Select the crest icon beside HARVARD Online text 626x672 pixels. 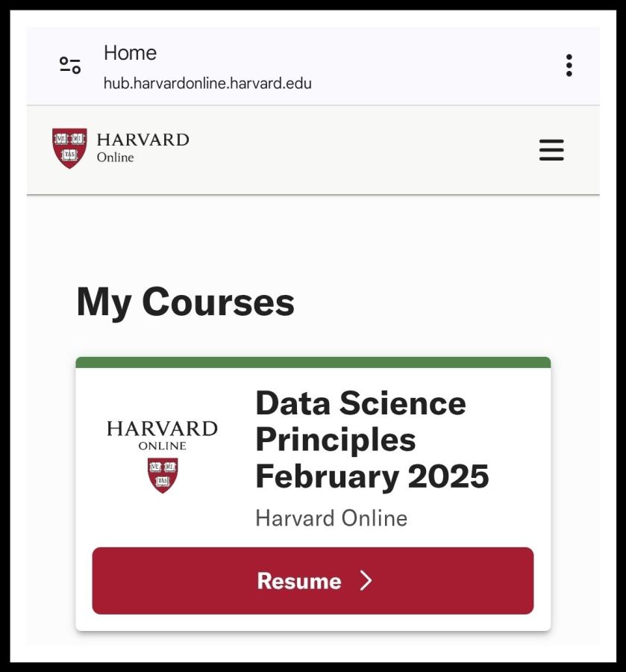pos(69,147)
